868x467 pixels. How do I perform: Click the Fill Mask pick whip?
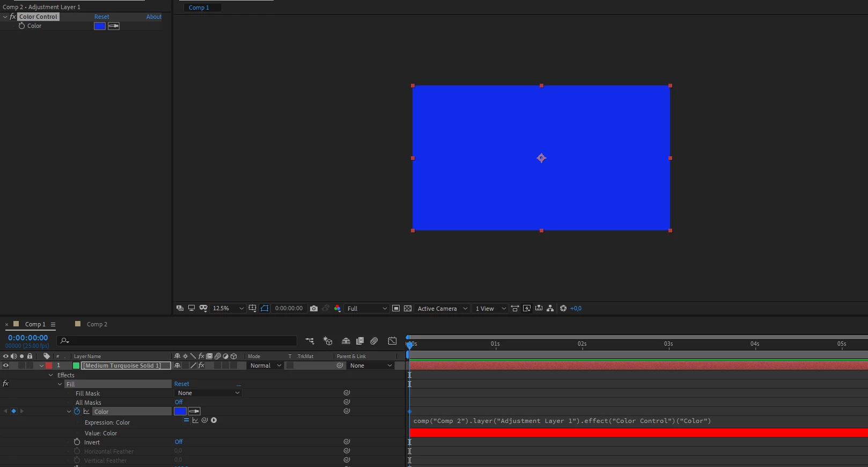(x=347, y=393)
